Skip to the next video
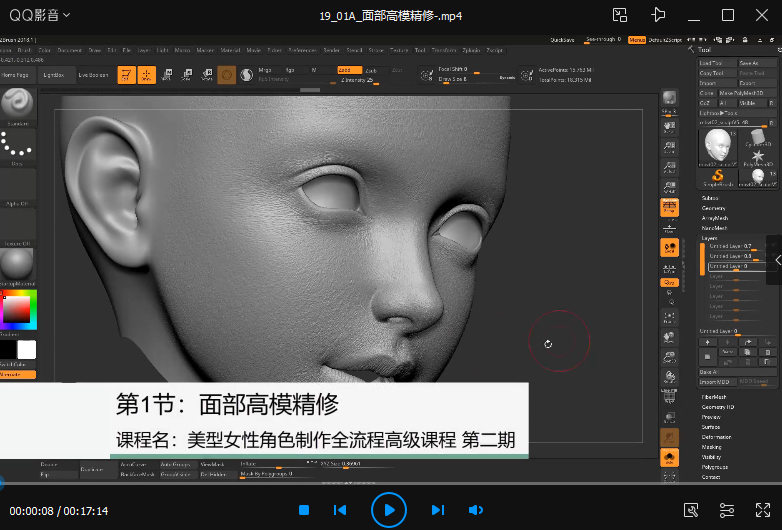 437,510
